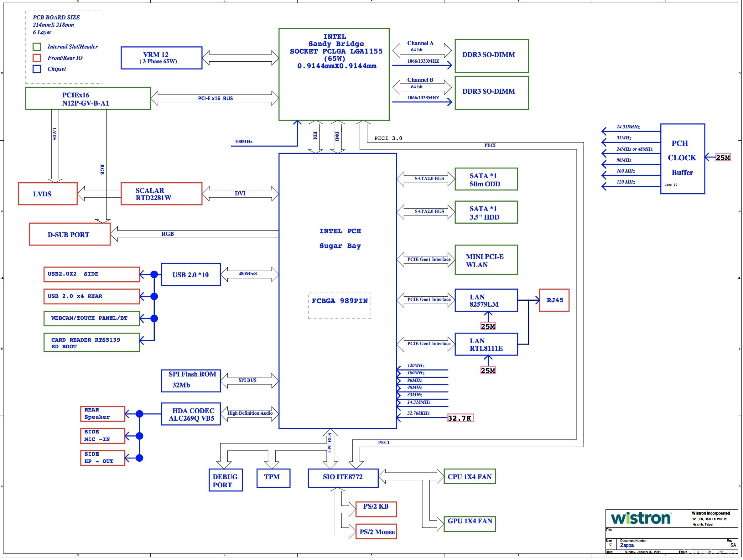The height and width of the screenshot is (560, 743).
Task: Click the SPI Flash ROM 32Mb block
Action: 191,381
